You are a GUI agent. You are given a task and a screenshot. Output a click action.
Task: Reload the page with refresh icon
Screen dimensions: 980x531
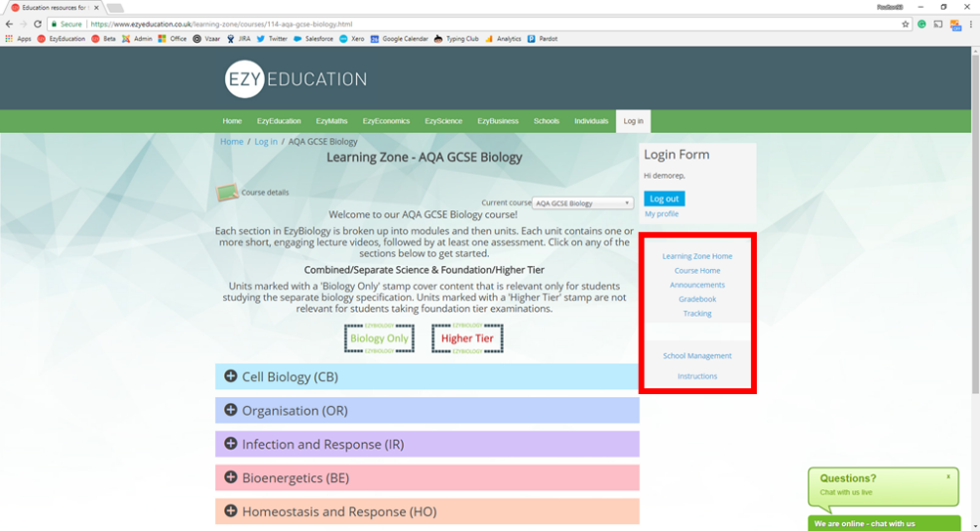tap(38, 24)
